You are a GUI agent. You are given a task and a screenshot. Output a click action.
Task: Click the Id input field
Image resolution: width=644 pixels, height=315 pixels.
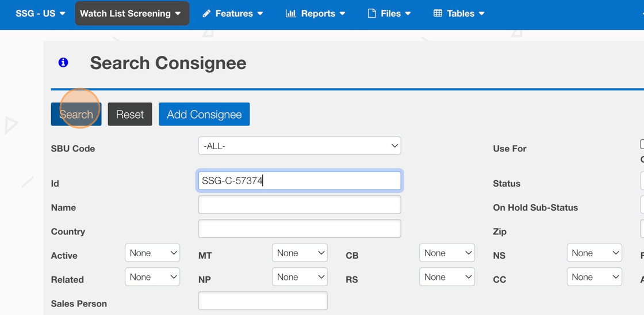(x=299, y=181)
